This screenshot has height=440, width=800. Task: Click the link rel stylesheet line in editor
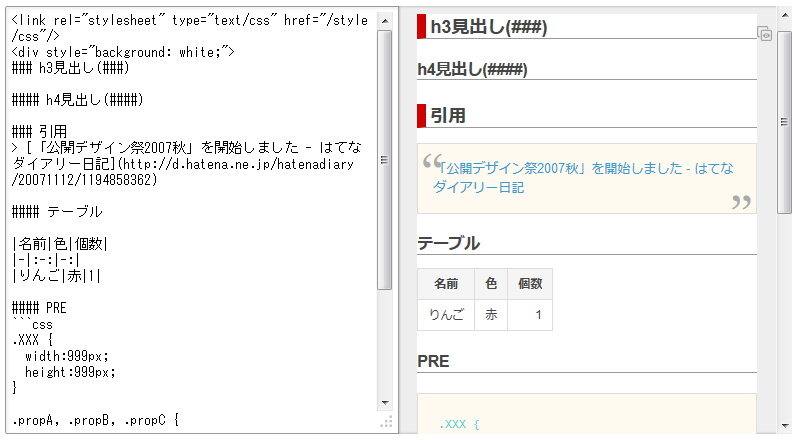(x=190, y=28)
